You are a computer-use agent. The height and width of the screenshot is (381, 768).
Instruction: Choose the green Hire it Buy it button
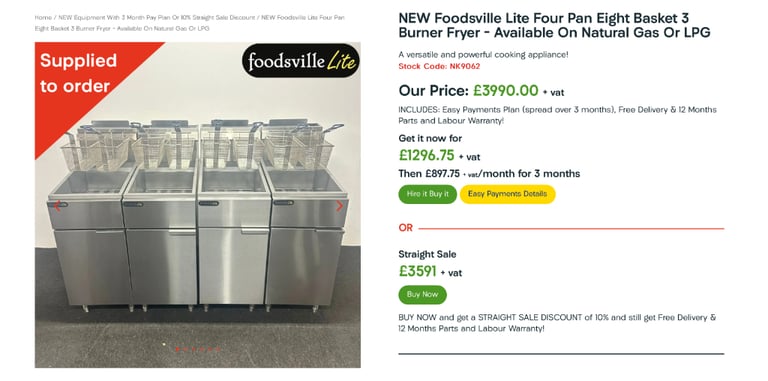click(428, 194)
